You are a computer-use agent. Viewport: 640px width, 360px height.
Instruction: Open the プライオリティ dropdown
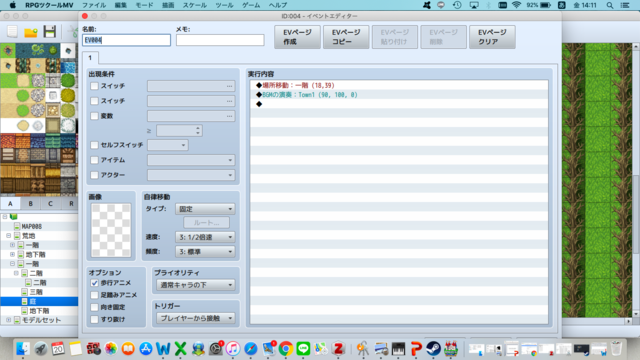point(196,285)
